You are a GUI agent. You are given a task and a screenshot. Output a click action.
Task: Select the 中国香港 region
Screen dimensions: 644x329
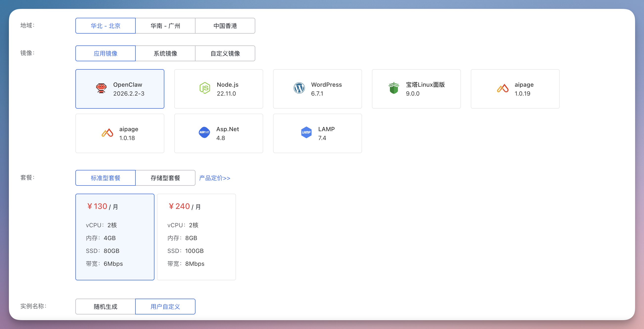[225, 25]
